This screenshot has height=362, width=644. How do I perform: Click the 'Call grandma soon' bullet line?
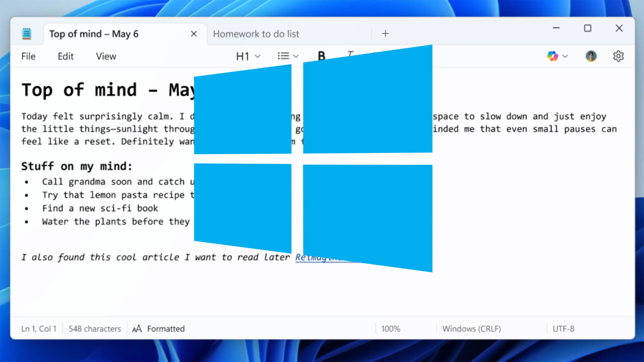(x=118, y=182)
